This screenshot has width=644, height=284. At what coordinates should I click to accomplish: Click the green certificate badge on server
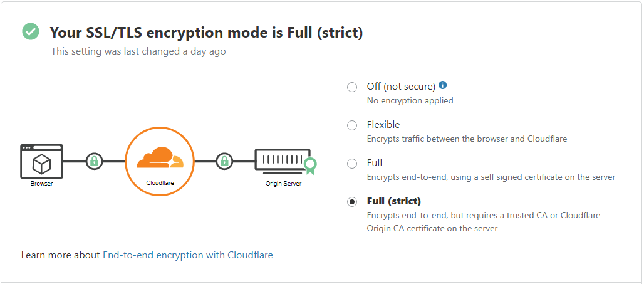309,166
